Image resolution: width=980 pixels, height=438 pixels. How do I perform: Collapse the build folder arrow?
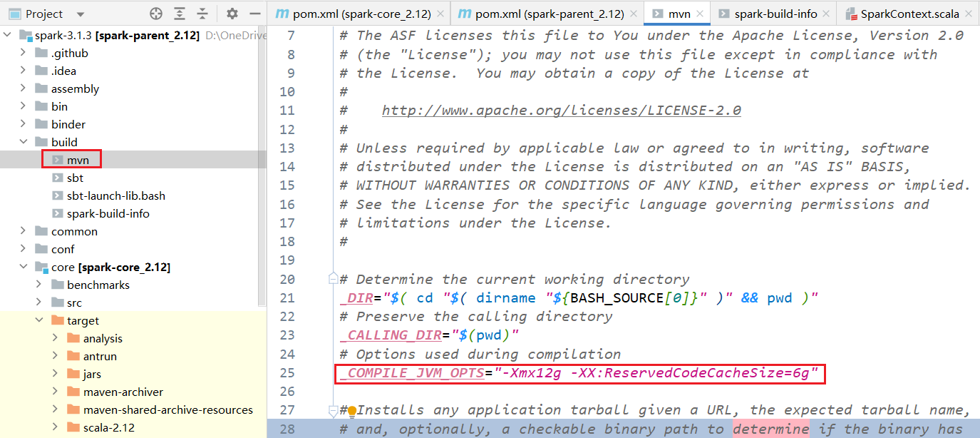pyautogui.click(x=24, y=142)
